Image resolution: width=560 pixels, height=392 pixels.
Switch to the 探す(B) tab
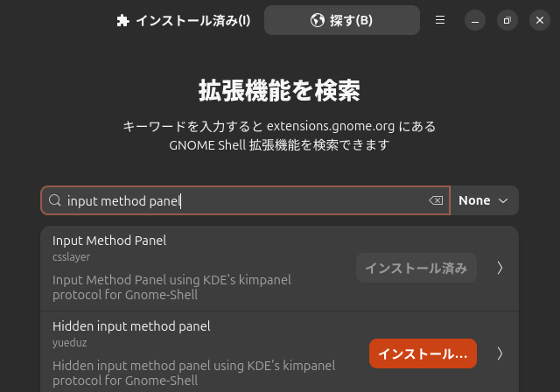(342, 20)
